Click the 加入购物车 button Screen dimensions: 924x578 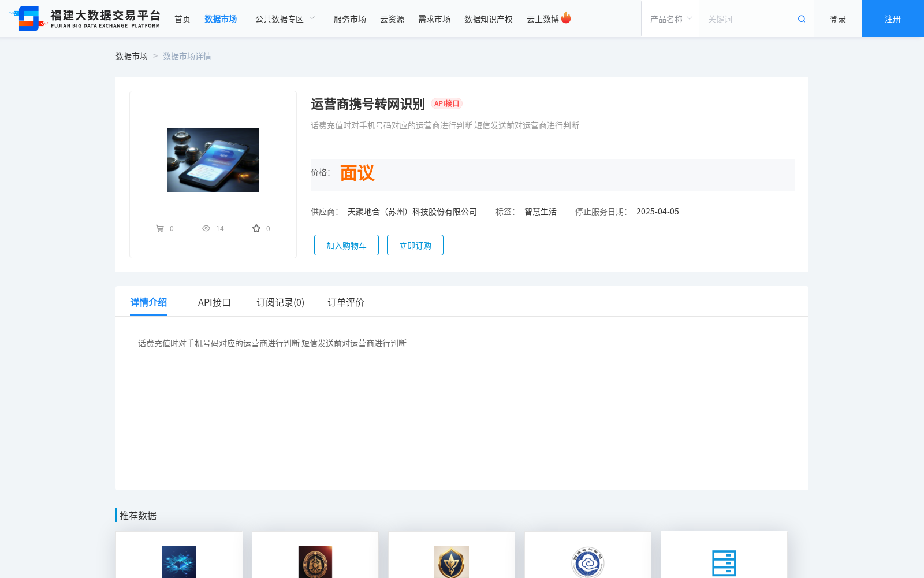(346, 245)
